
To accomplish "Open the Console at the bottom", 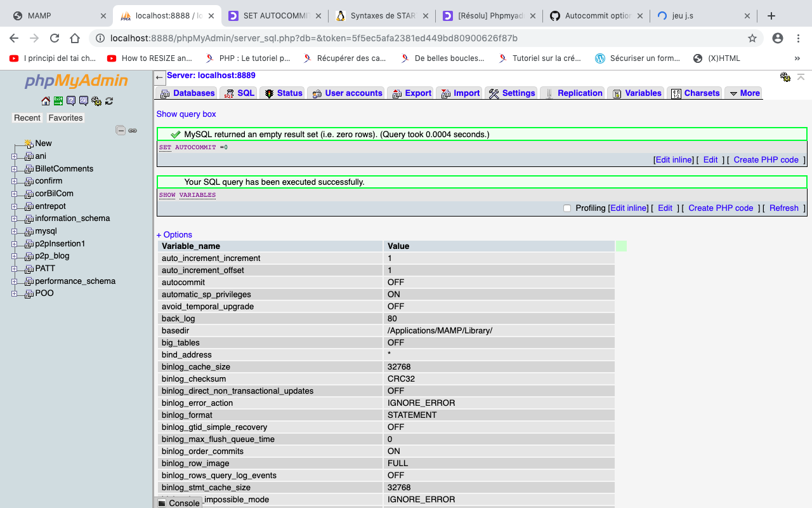I will 183,502.
